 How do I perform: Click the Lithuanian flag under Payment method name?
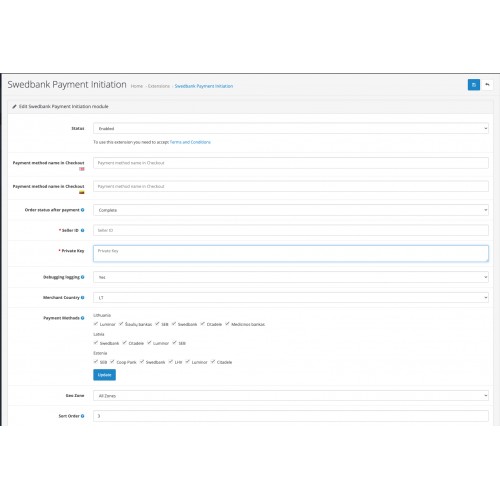point(82,192)
